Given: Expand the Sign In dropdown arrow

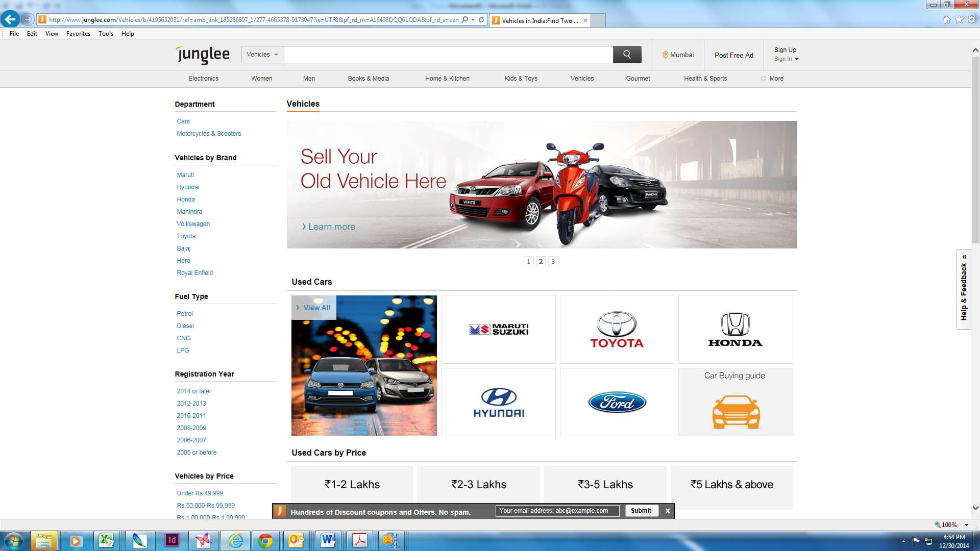Looking at the screenshot, I should pyautogui.click(x=796, y=59).
